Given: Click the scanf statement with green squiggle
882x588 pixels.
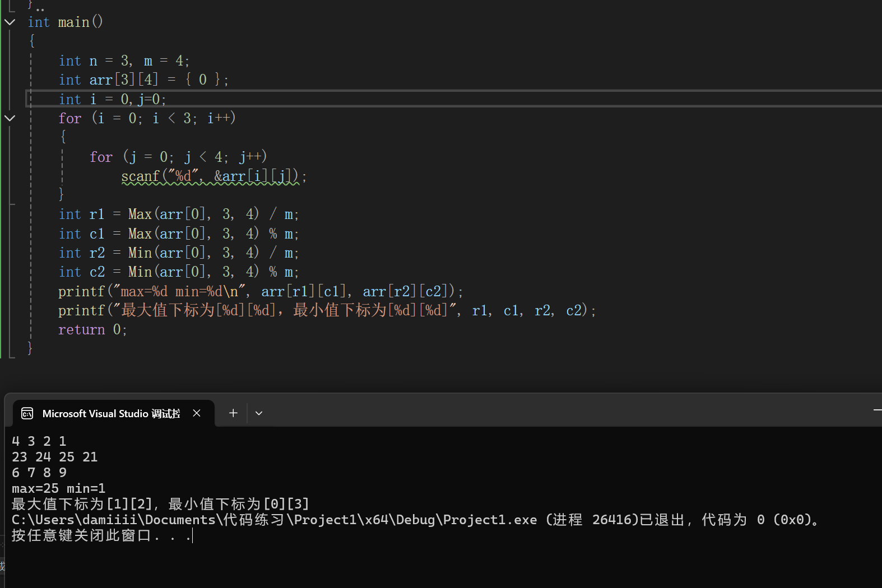Looking at the screenshot, I should (214, 176).
